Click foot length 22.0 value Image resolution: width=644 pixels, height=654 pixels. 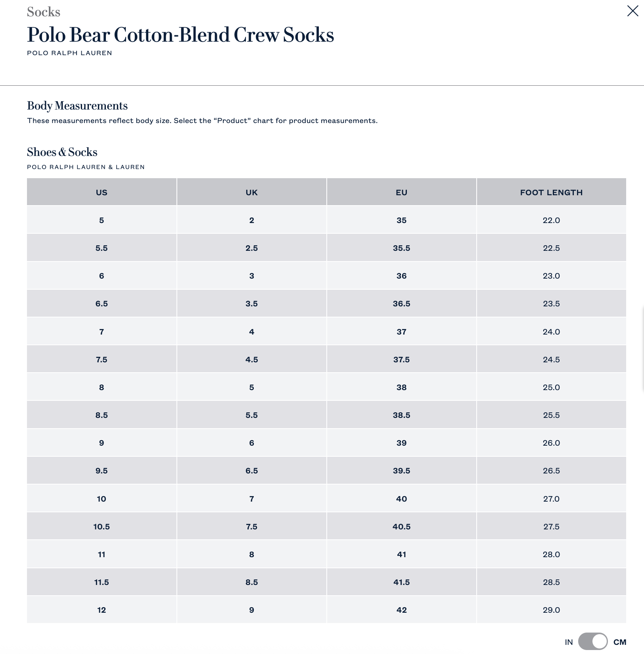click(x=551, y=220)
